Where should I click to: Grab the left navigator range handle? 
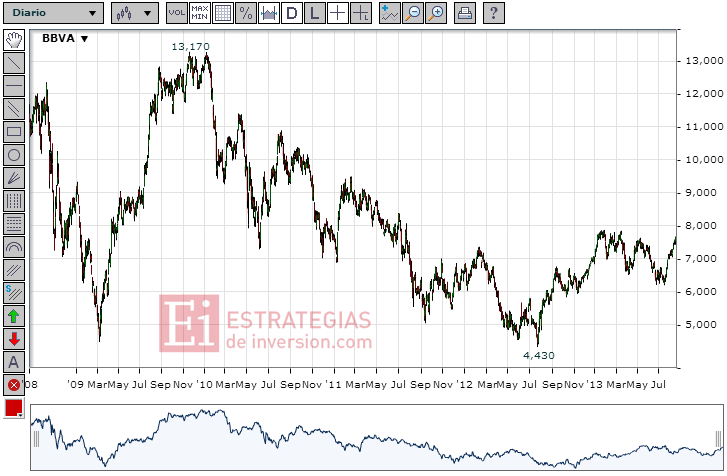[x=36, y=438]
